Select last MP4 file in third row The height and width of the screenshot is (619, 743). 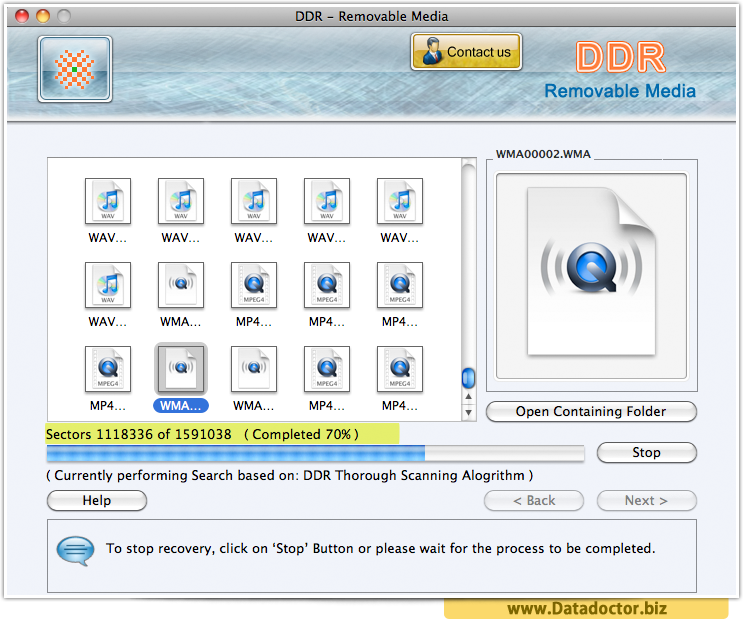coord(400,369)
